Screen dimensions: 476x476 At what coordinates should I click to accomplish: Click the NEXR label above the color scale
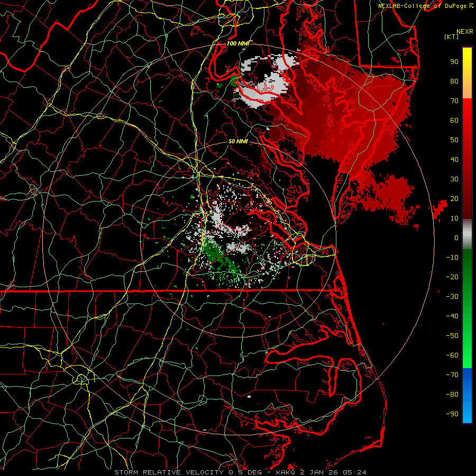tap(465, 32)
